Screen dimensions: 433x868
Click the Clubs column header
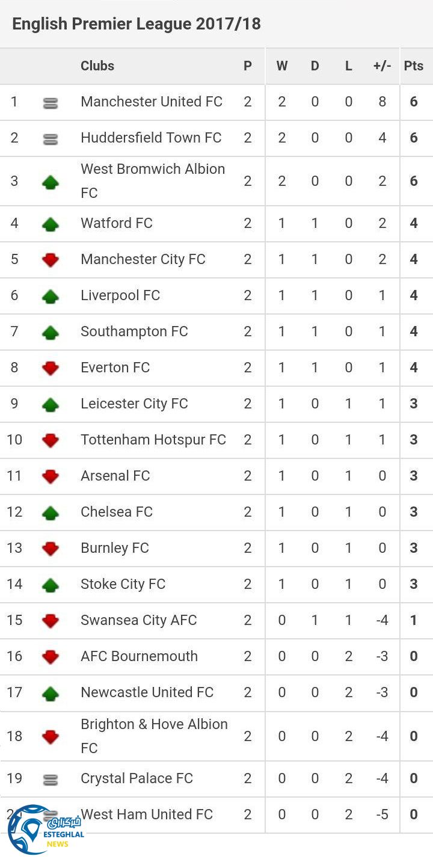(x=97, y=66)
